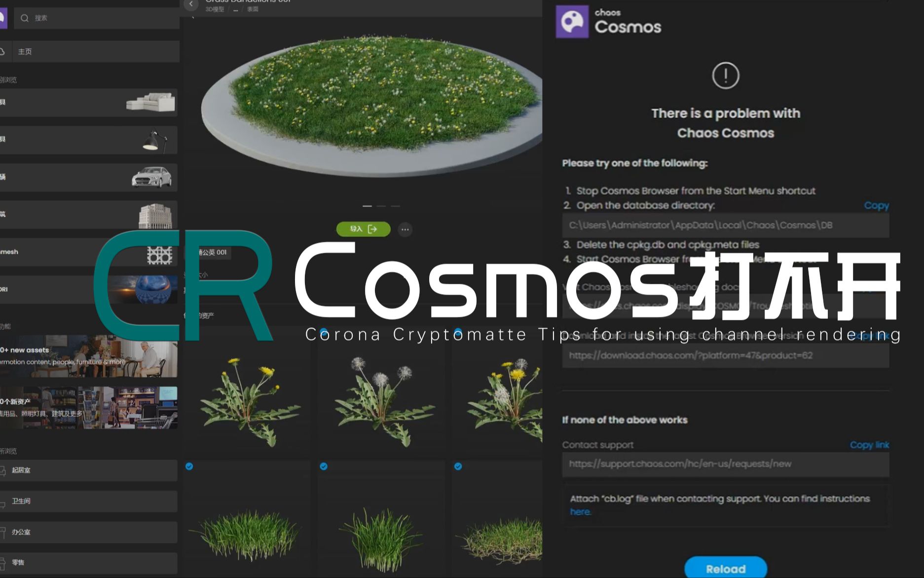
Task: Open the mesh pattern category
Action: (x=88, y=252)
